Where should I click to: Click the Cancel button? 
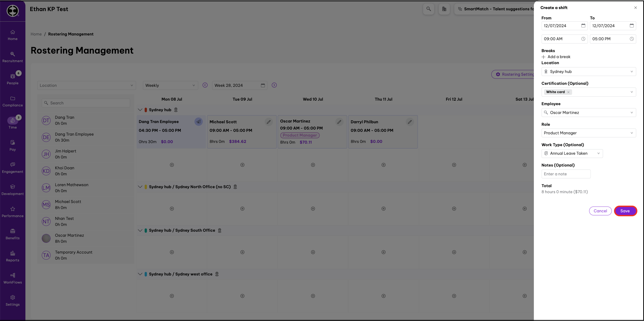[x=600, y=211]
